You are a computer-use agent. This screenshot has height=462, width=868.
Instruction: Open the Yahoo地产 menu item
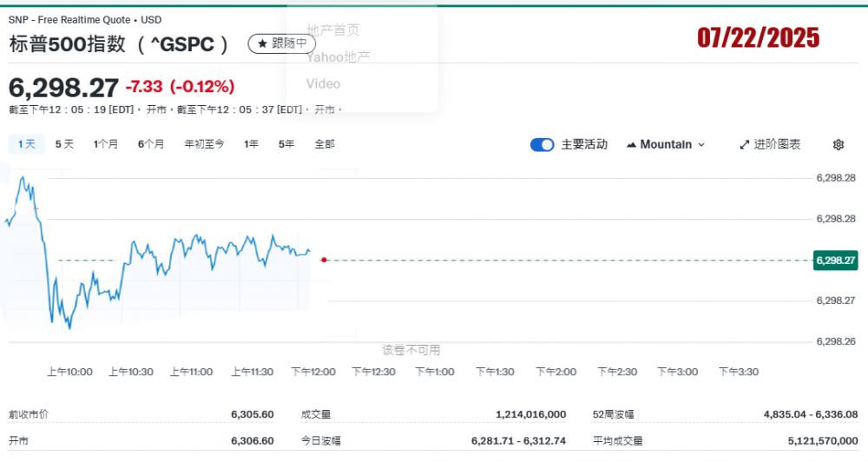click(338, 57)
